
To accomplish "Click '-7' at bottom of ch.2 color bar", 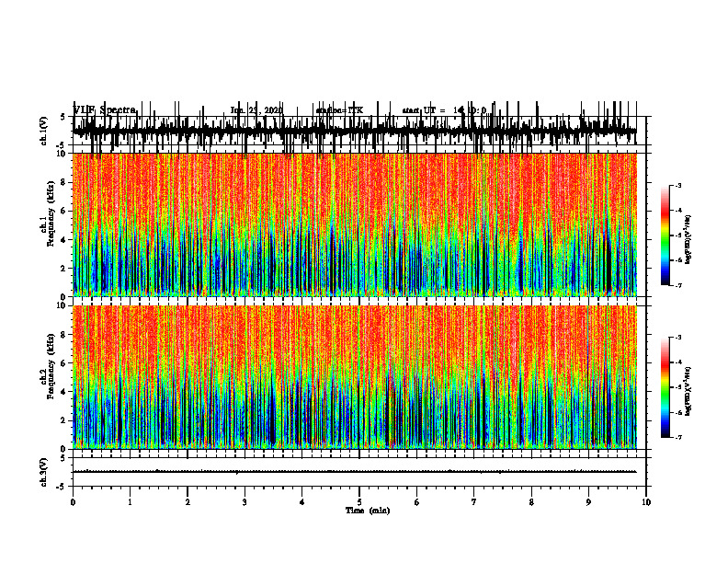I will point(678,438).
